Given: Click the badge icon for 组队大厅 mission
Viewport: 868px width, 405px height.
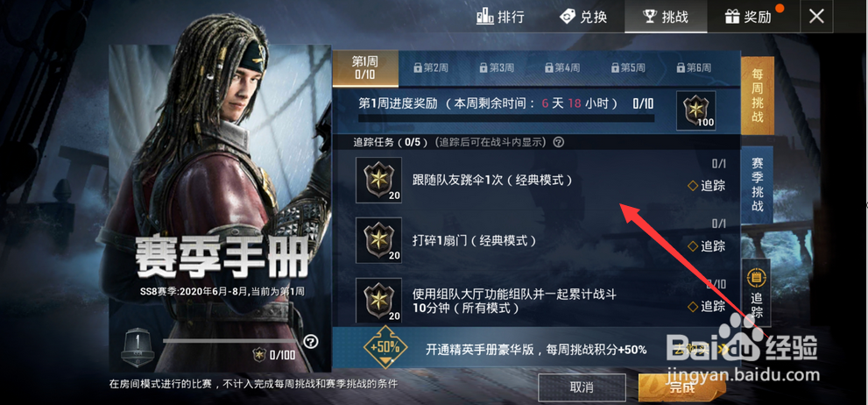Looking at the screenshot, I should [378, 301].
